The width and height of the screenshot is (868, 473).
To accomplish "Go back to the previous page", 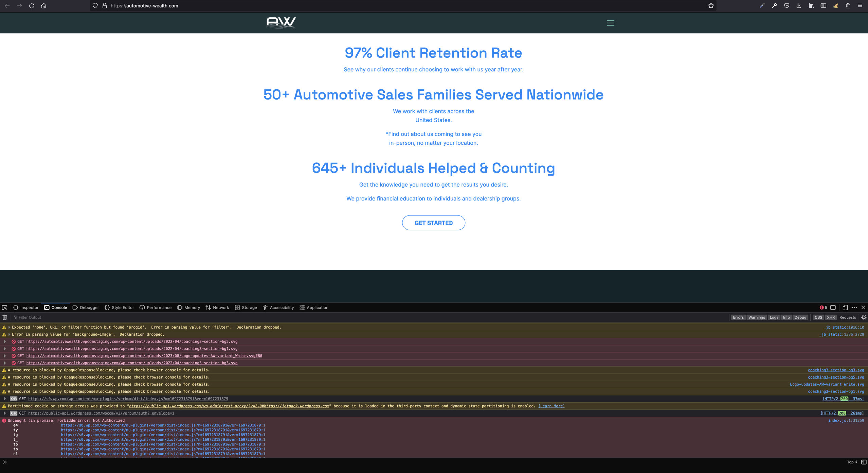I will [7, 6].
